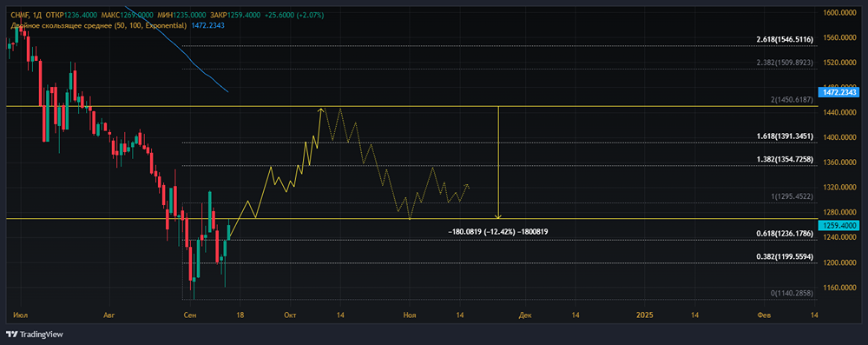
Task: Click the Сен date on time axis
Action: coord(190,315)
